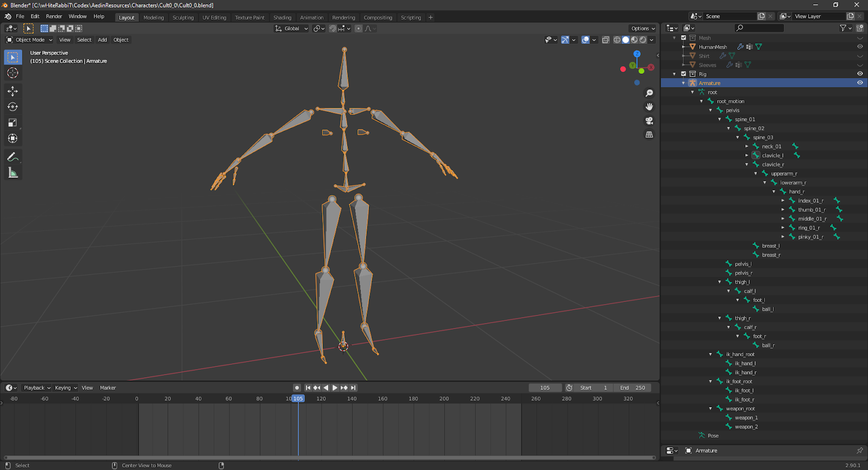Open the Render menu
Screen dimensions: 868x470
tap(54, 16)
